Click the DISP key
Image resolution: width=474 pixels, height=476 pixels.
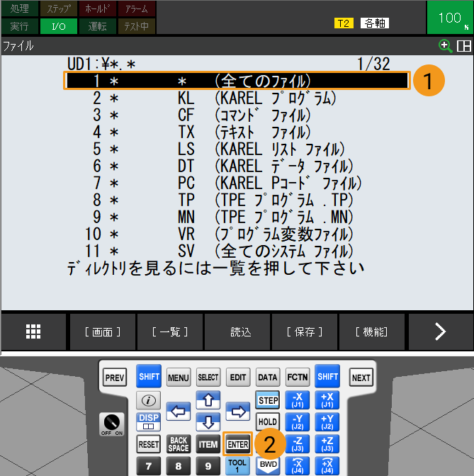coord(149,422)
